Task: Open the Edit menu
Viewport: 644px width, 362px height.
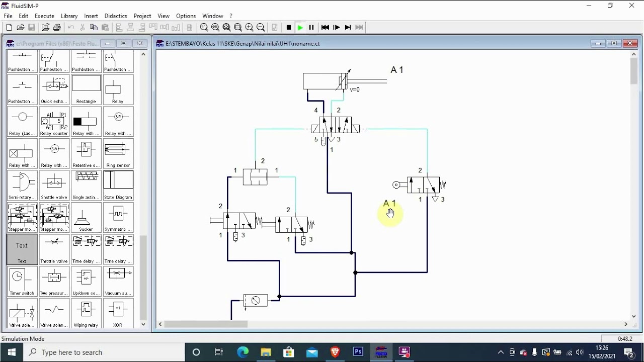Action: pyautogui.click(x=24, y=16)
